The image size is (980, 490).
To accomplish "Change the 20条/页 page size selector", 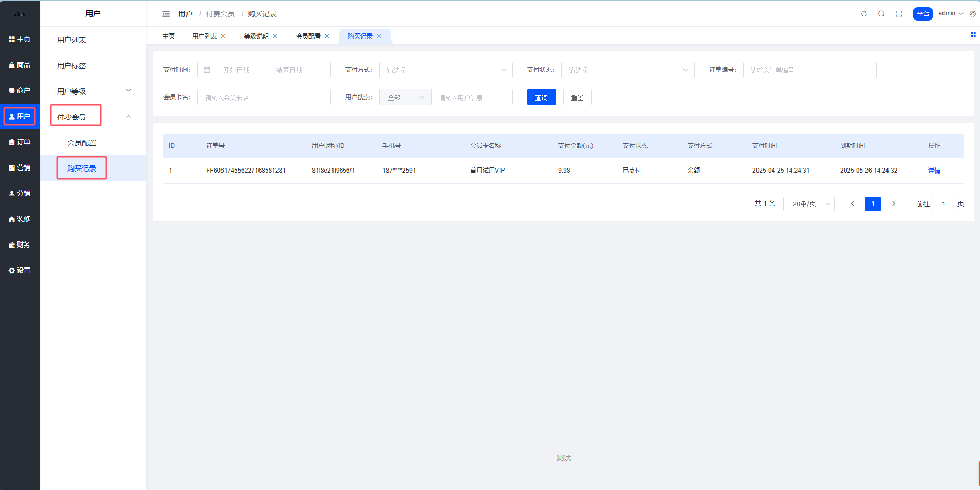I will 808,204.
